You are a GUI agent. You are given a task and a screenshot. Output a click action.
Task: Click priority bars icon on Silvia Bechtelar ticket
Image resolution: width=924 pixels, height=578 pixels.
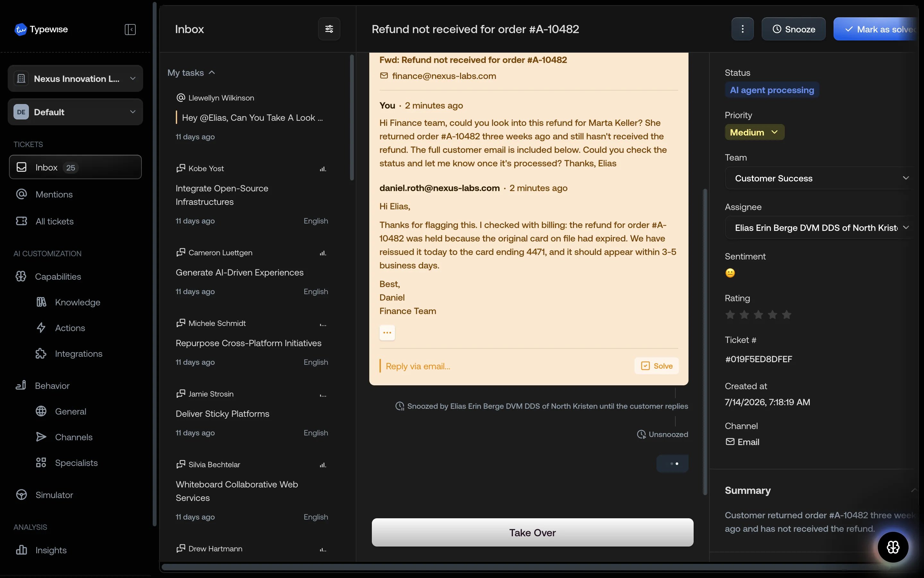323,465
